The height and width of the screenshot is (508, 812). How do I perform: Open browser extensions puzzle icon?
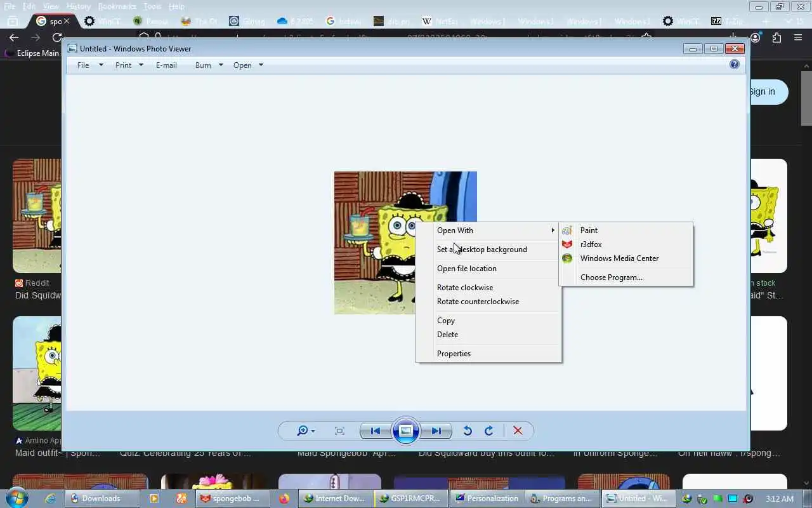tap(776, 37)
